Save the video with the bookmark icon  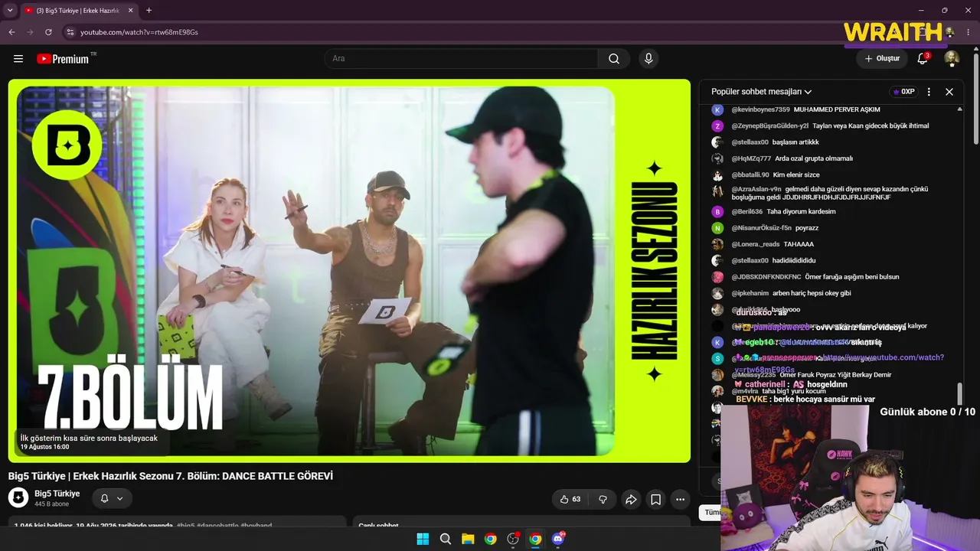coord(655,500)
